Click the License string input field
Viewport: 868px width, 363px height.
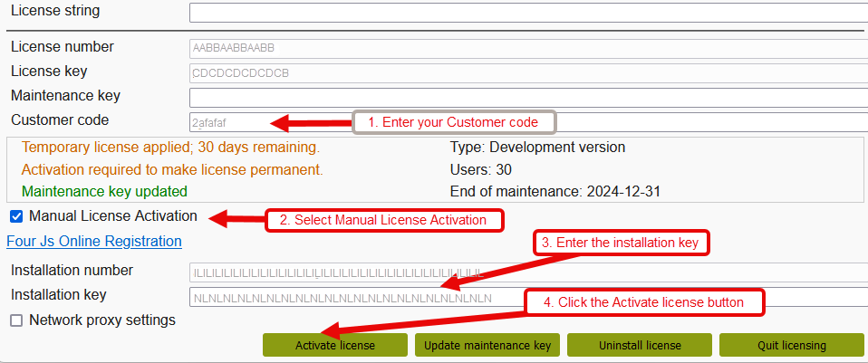(x=526, y=13)
